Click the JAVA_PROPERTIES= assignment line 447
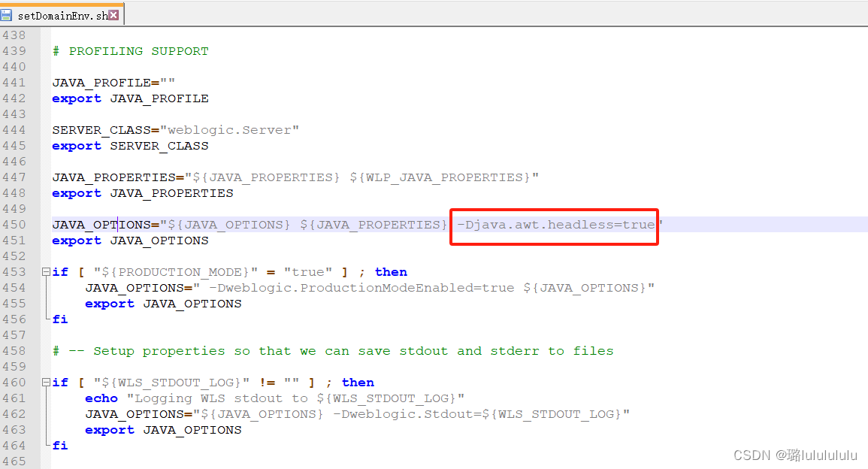 click(x=295, y=177)
